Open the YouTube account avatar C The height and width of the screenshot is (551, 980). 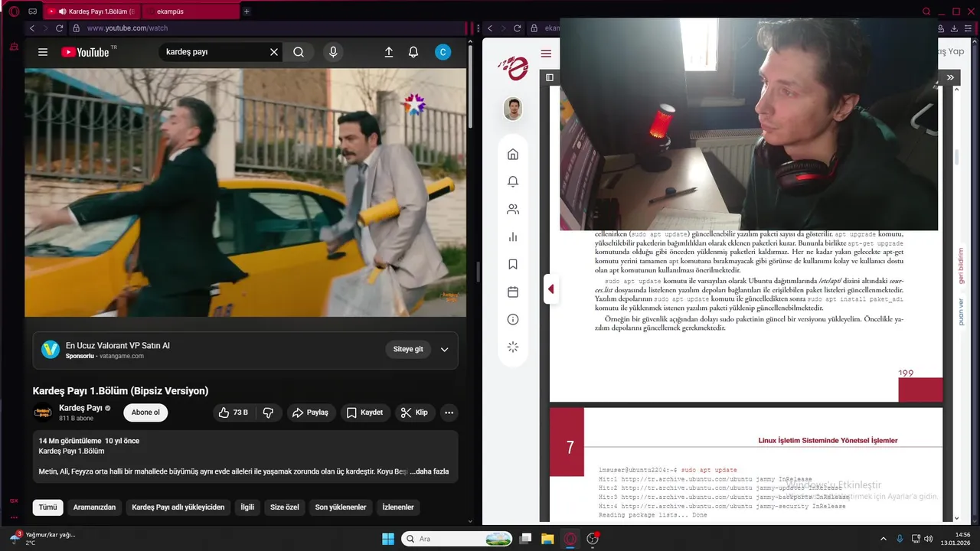443,52
